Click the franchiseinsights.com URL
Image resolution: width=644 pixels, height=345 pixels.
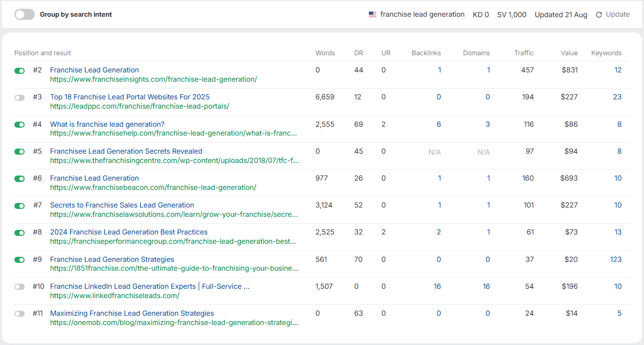154,79
